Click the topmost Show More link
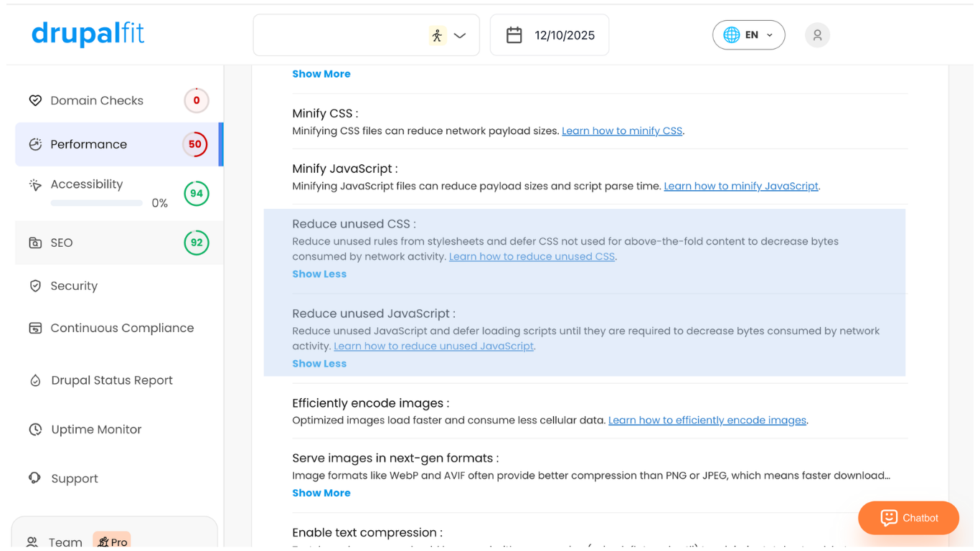Screen dimensions: 980x551 [321, 74]
